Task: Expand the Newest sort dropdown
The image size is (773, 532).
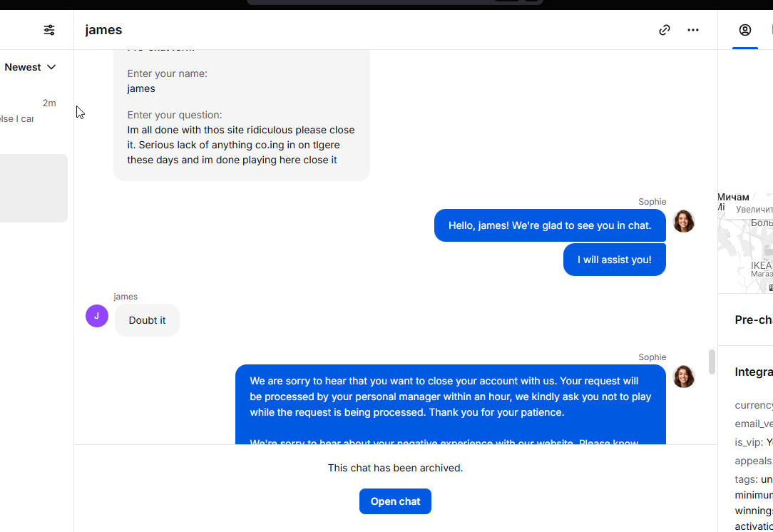Action: pyautogui.click(x=31, y=67)
